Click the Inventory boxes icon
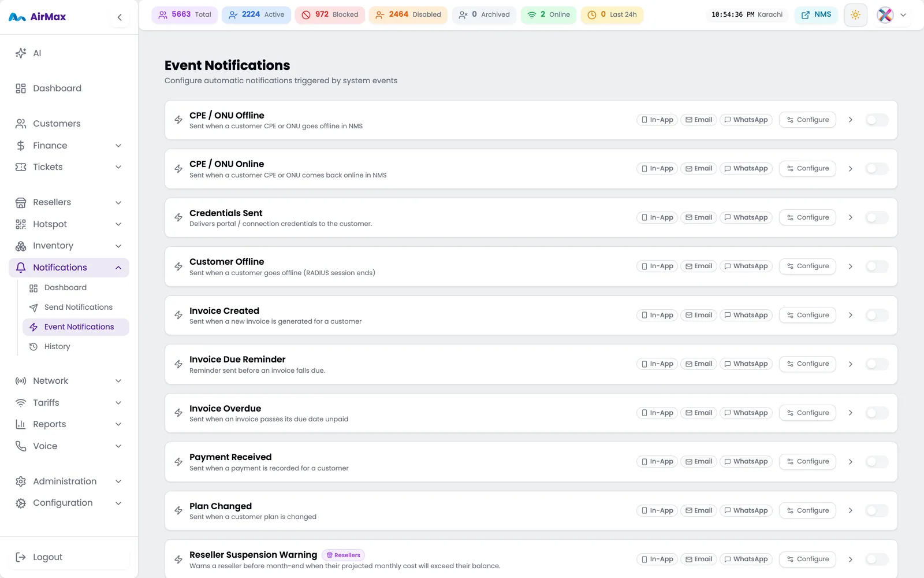 [x=21, y=246]
